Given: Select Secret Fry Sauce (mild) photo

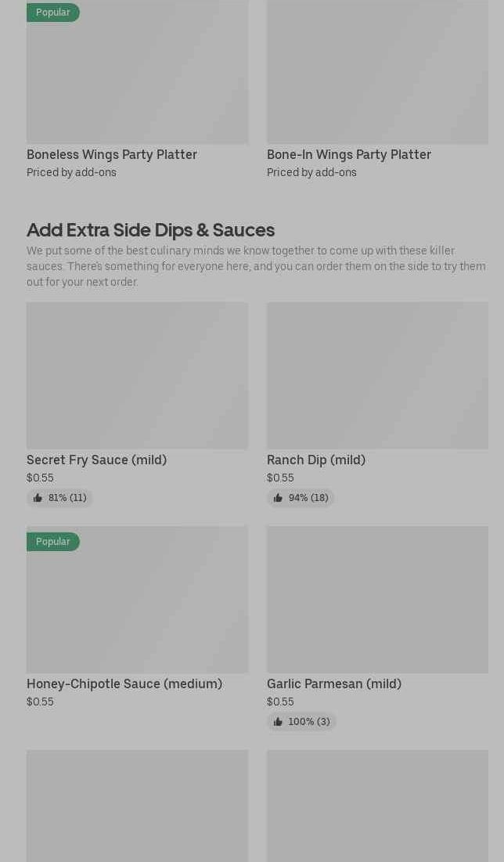Looking at the screenshot, I should 137,376.
